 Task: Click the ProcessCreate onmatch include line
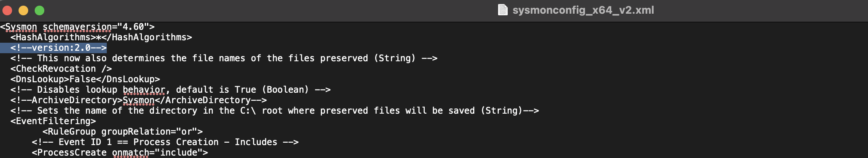click(x=120, y=153)
